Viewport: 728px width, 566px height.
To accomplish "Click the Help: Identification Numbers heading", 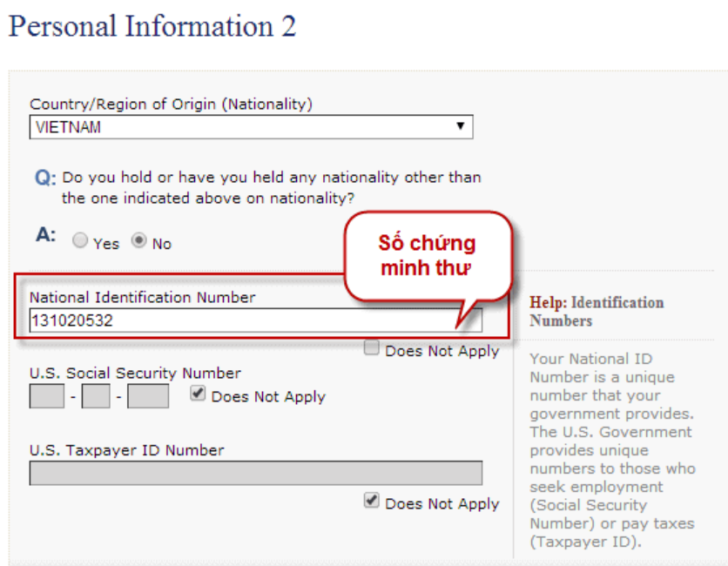I will (597, 312).
